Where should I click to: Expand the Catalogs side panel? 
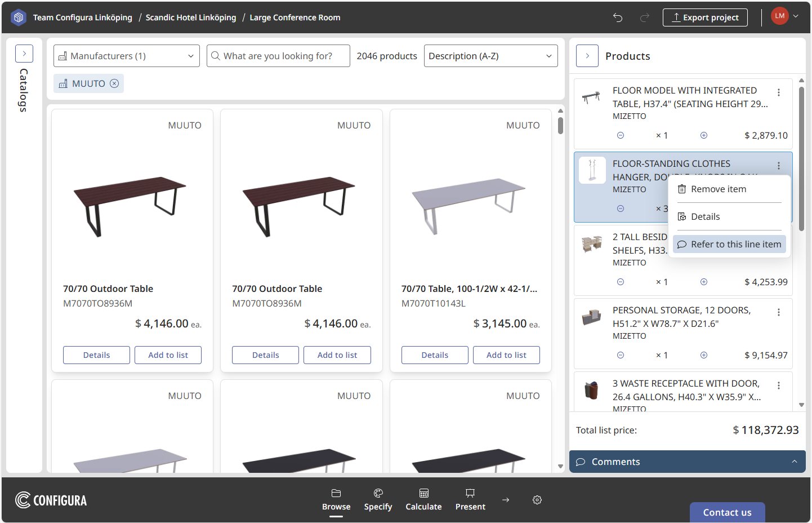(x=24, y=54)
